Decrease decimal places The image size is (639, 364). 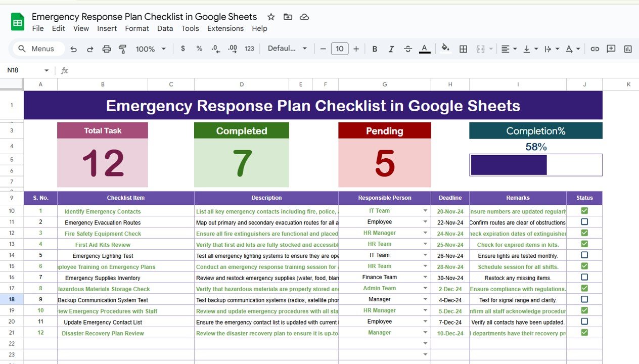click(216, 49)
